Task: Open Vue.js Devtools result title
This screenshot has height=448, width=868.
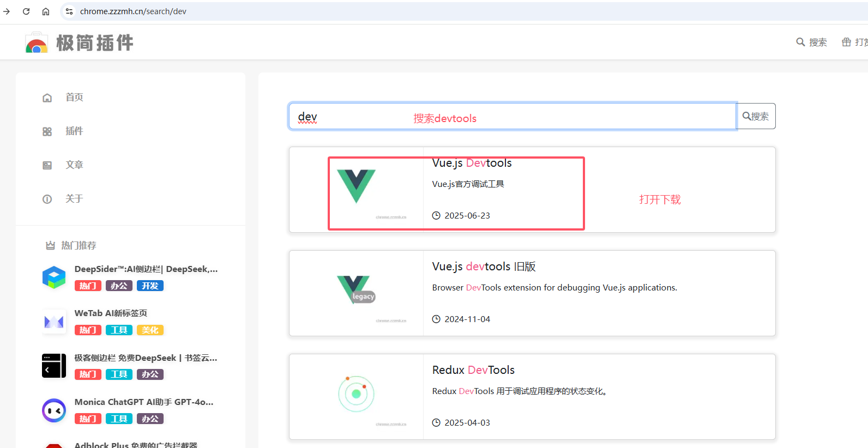Action: point(472,163)
